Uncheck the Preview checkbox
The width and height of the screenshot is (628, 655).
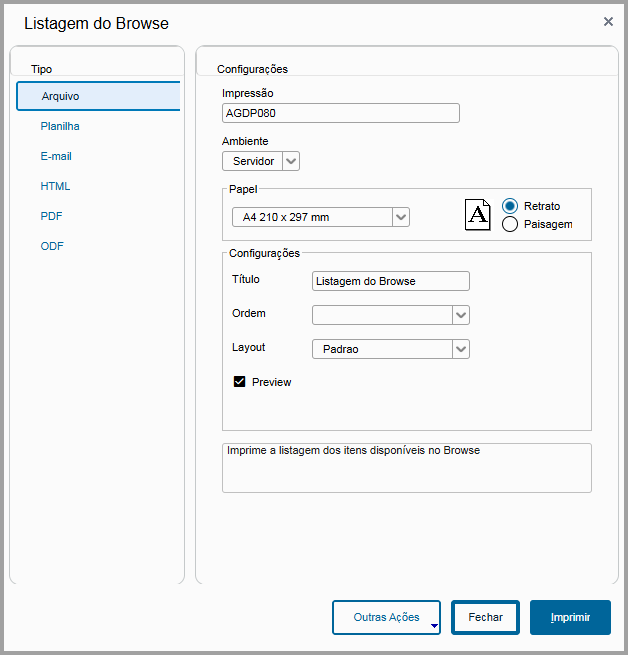[x=240, y=381]
